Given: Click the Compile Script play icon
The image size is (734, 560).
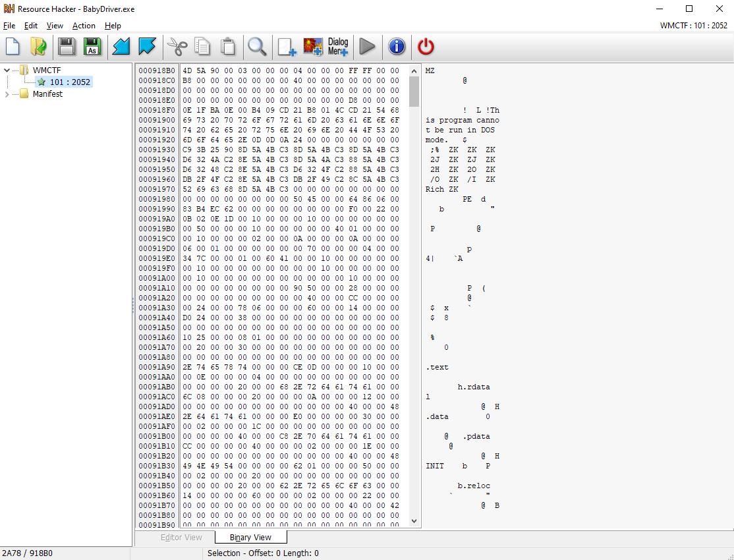Looking at the screenshot, I should (x=368, y=47).
